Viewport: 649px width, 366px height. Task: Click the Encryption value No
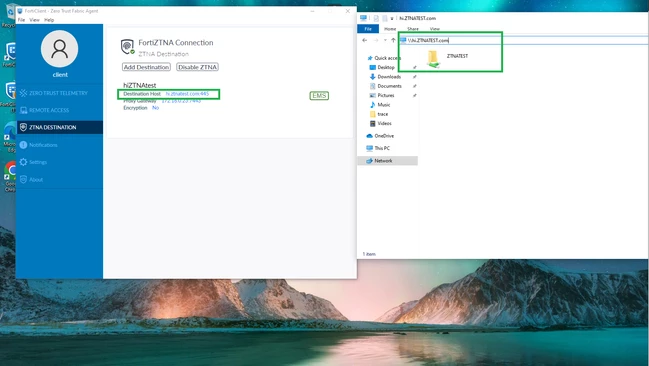point(156,108)
